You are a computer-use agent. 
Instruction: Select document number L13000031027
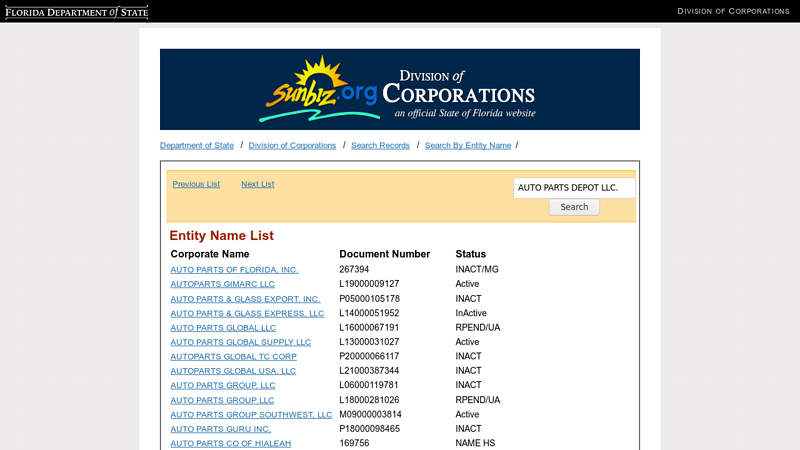pos(369,341)
